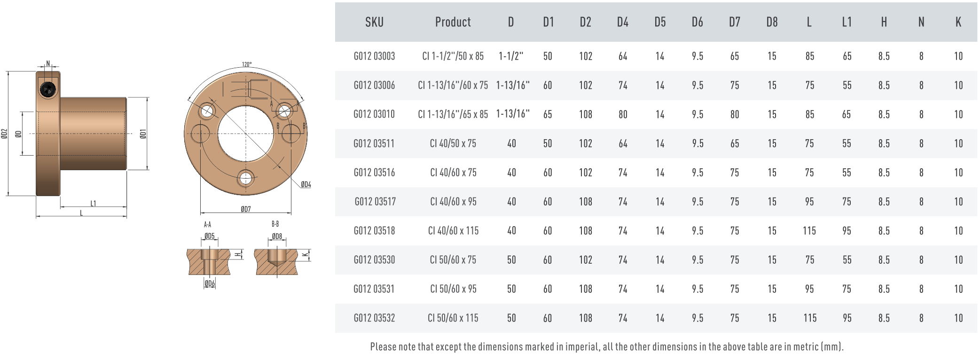Select the G012 03532 SKU cell
This screenshot has height=354, width=980.
tap(374, 318)
